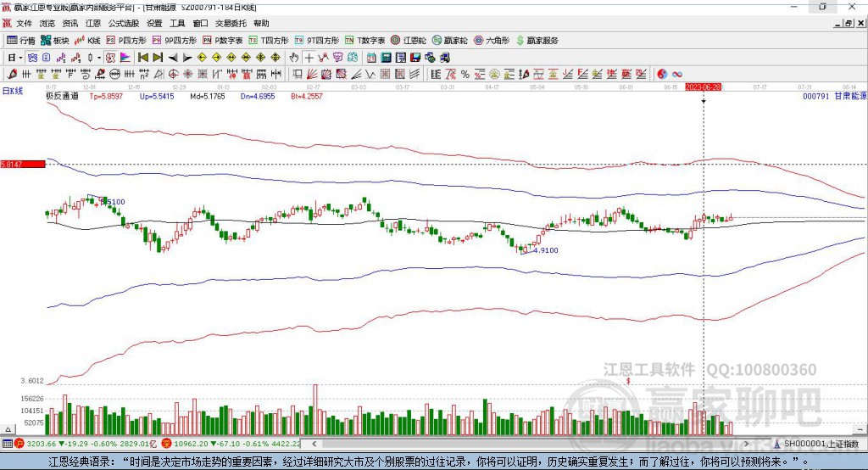Viewport: 868px width, 470px height.
Task: Open the 工具 menu
Action: [177, 23]
